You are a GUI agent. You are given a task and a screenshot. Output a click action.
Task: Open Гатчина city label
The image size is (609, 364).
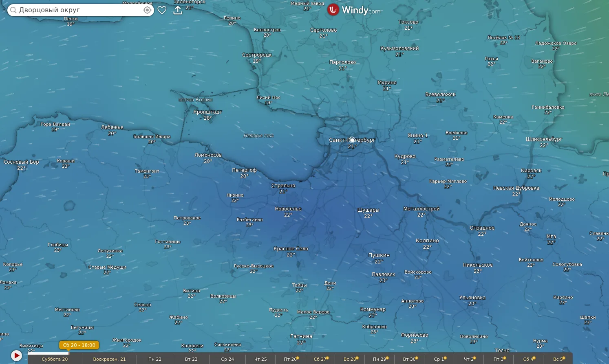(301, 336)
